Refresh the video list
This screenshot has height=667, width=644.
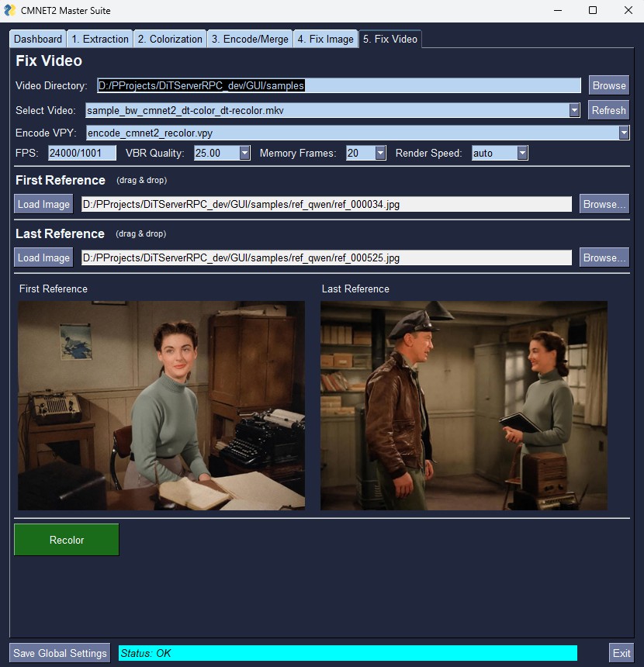(x=608, y=110)
